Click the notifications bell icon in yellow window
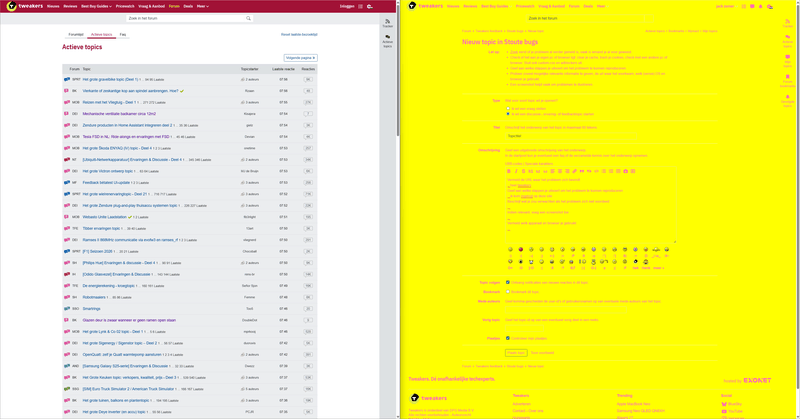This screenshot has width=800, height=419. click(760, 7)
